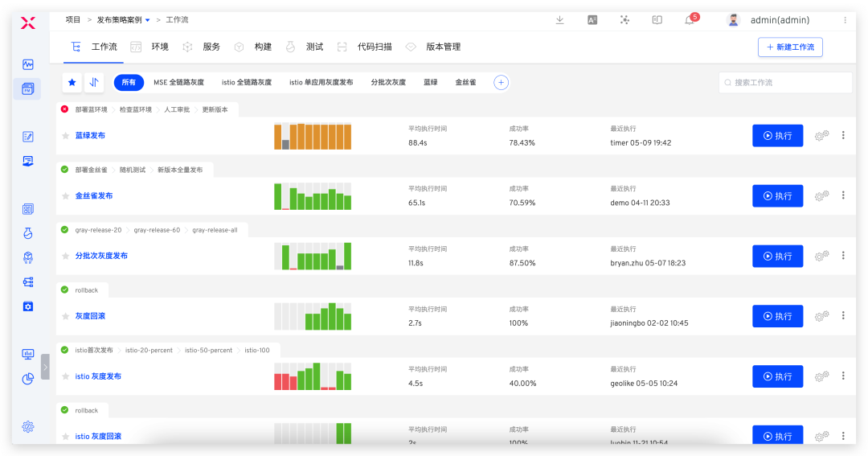This screenshot has height=456, width=868.
Task: Open the monitoring waveform sidebar icon
Action: pyautogui.click(x=27, y=64)
